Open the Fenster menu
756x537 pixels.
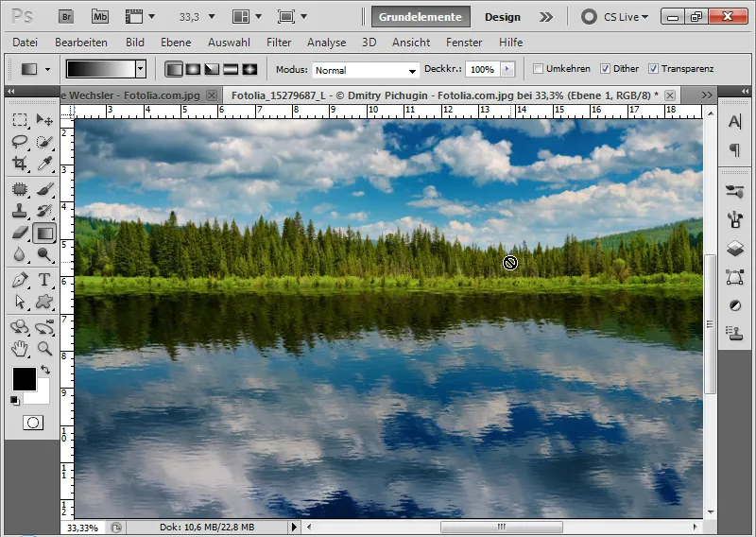pyautogui.click(x=464, y=43)
